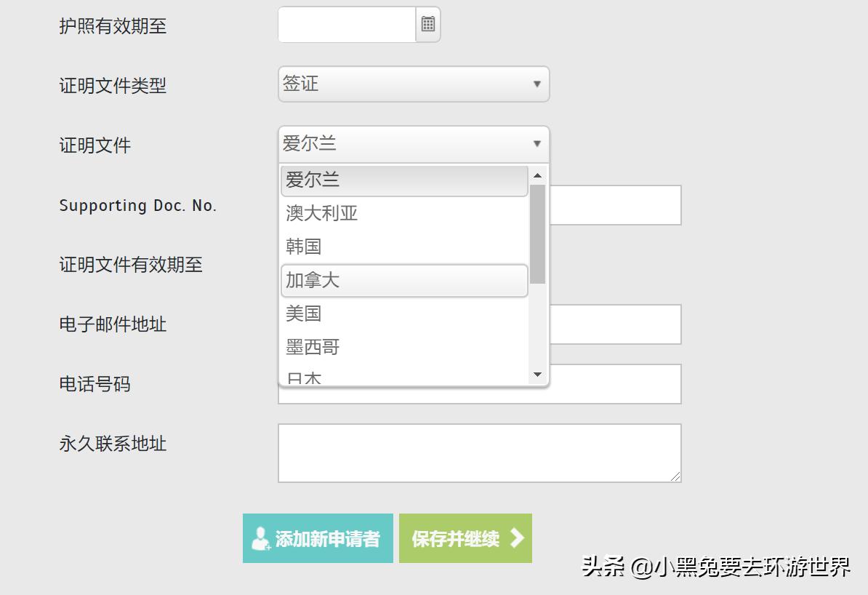Click the Supporting Doc. No. input field

pyautogui.click(x=615, y=205)
